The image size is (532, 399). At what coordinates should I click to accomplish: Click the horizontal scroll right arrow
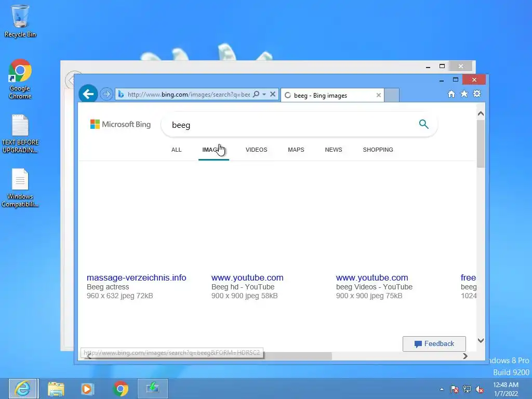pos(465,356)
